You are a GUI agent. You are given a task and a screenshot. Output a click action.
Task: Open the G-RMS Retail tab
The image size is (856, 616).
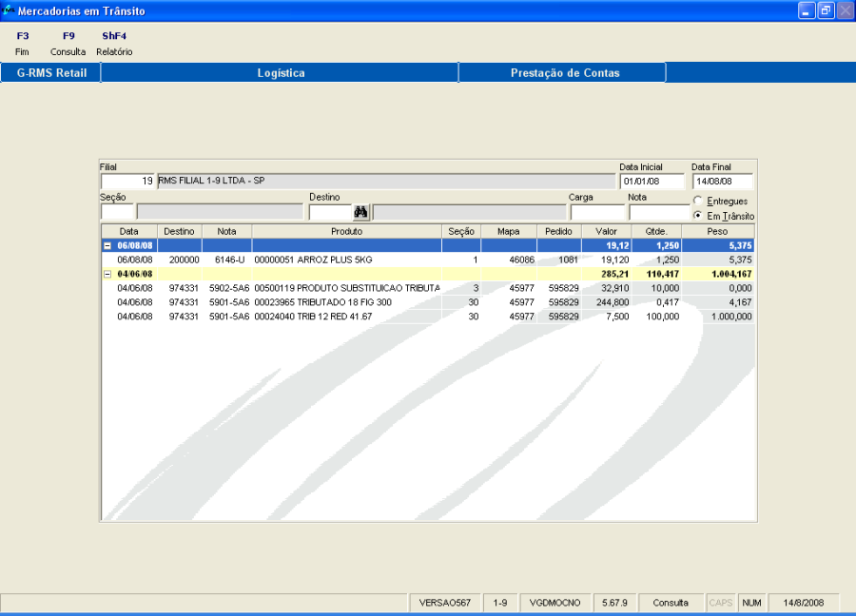51,72
